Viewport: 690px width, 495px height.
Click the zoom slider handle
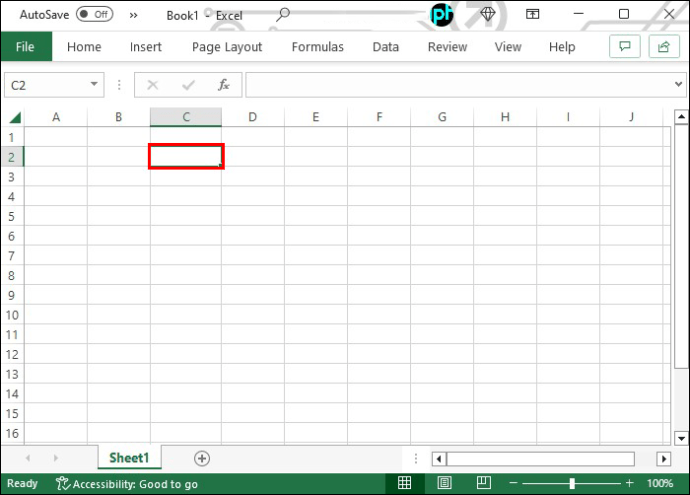[572, 484]
